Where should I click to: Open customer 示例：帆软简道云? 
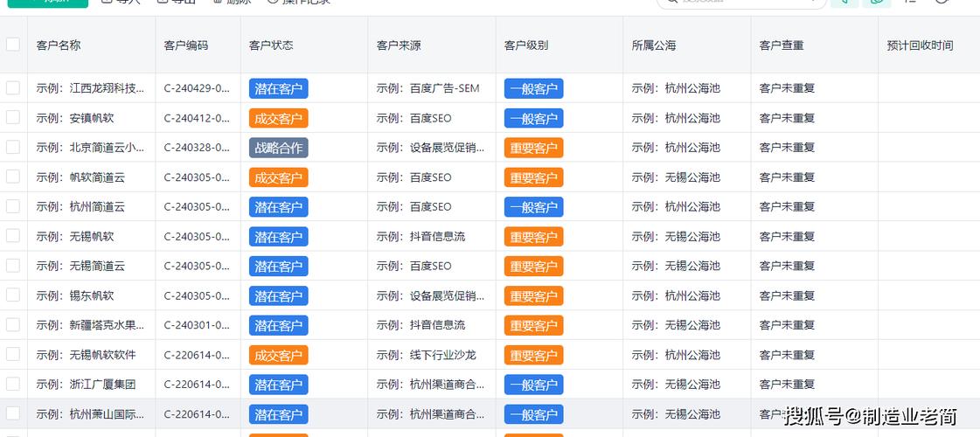[80, 177]
